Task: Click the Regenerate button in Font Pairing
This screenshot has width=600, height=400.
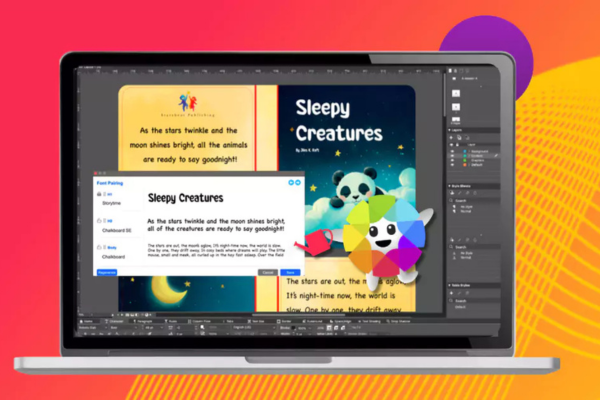Action: click(x=107, y=273)
